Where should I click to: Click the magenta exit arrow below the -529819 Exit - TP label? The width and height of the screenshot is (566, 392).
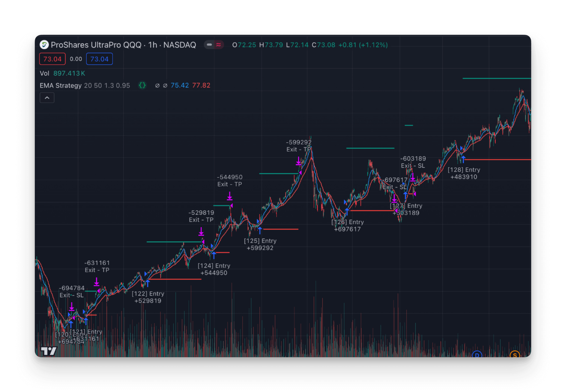coord(201,231)
